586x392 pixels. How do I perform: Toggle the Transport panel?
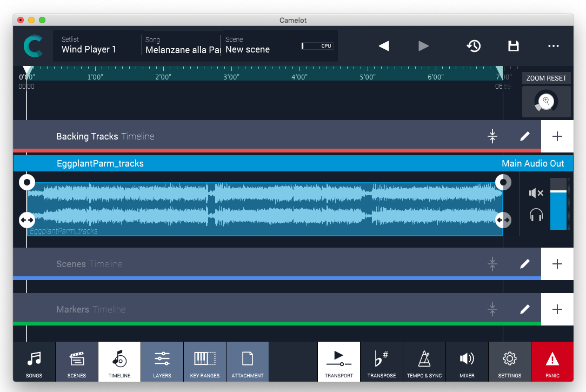338,362
